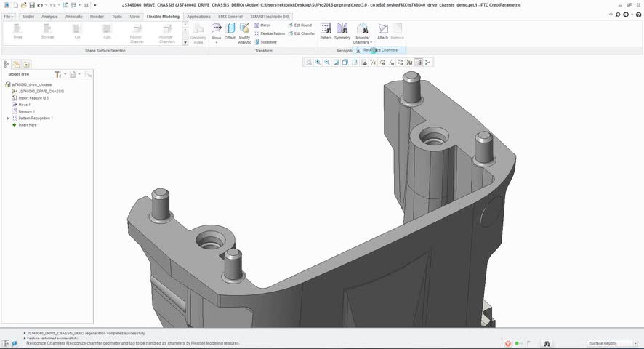Viewport: 644px width, 349px height.
Task: Click the Repaint icon in graphics toolbar
Action: pos(336,62)
